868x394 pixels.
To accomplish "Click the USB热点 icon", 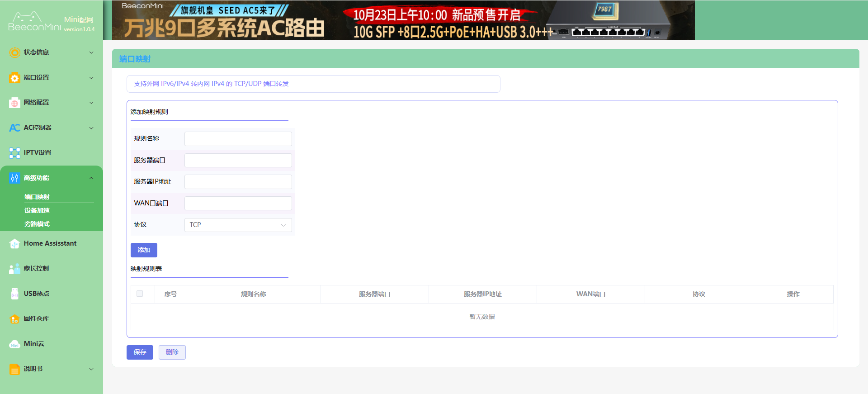I will pos(14,294).
